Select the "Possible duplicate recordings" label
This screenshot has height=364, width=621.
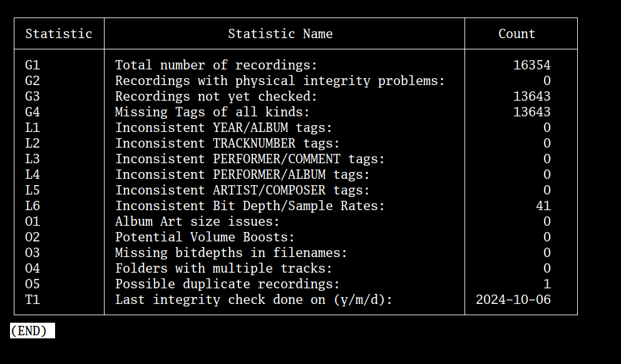coord(227,284)
